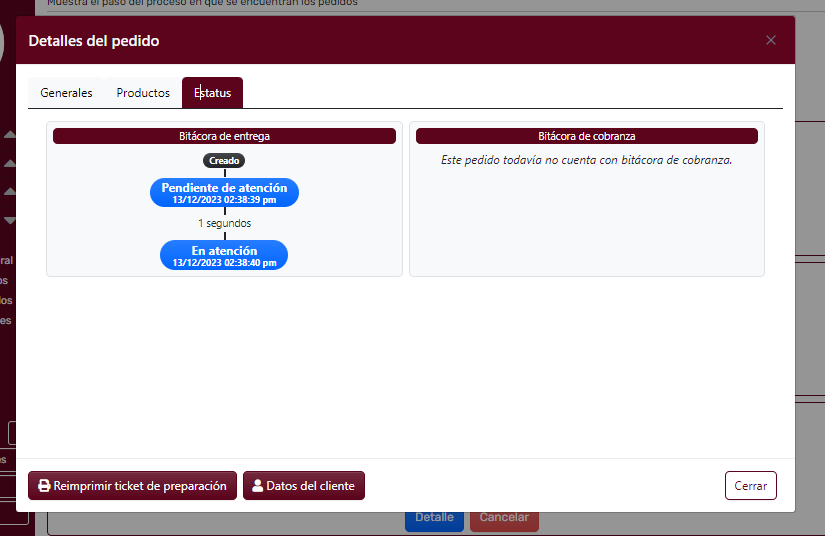Click the no bitácora de cobranza message
This screenshot has height=536, width=825.
tap(586, 160)
